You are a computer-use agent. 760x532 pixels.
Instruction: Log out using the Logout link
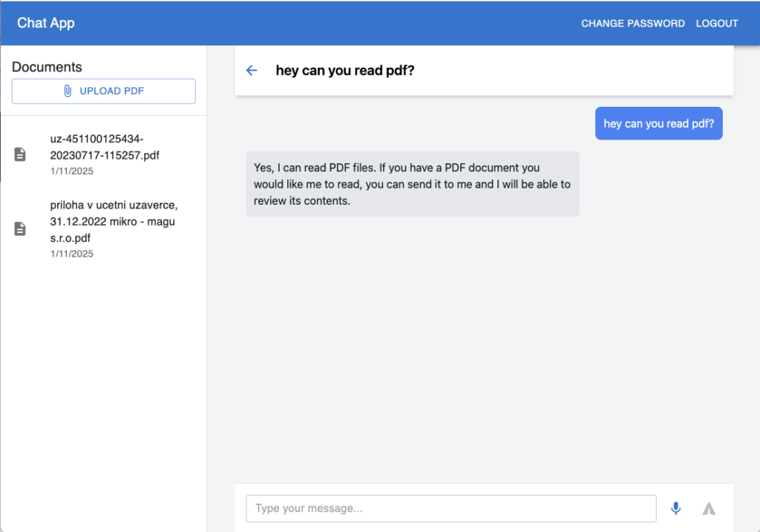(716, 23)
